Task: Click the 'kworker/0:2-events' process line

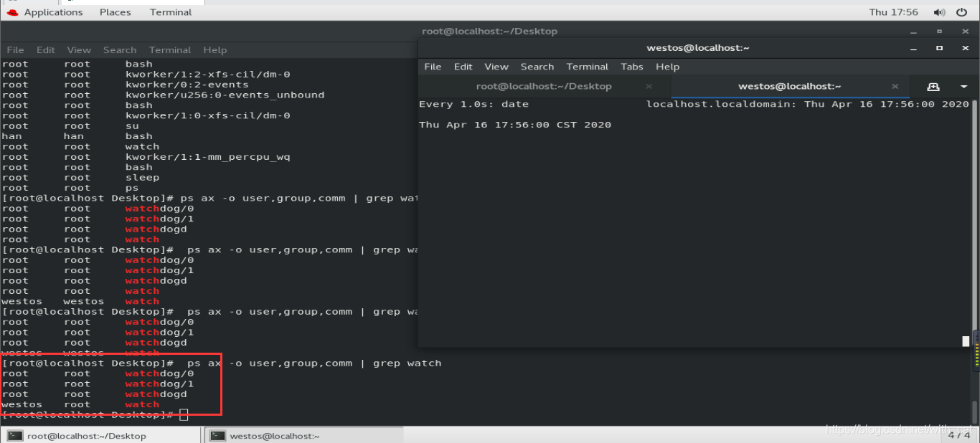Action: coord(125,85)
